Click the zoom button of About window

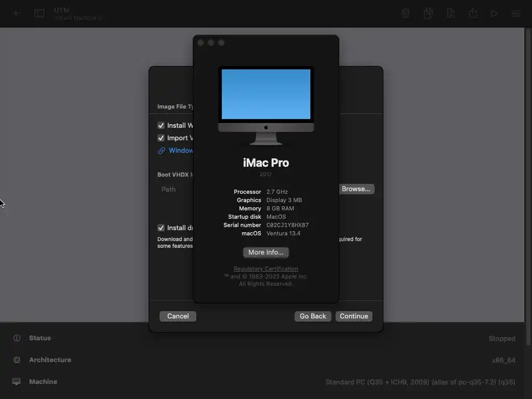pyautogui.click(x=221, y=43)
